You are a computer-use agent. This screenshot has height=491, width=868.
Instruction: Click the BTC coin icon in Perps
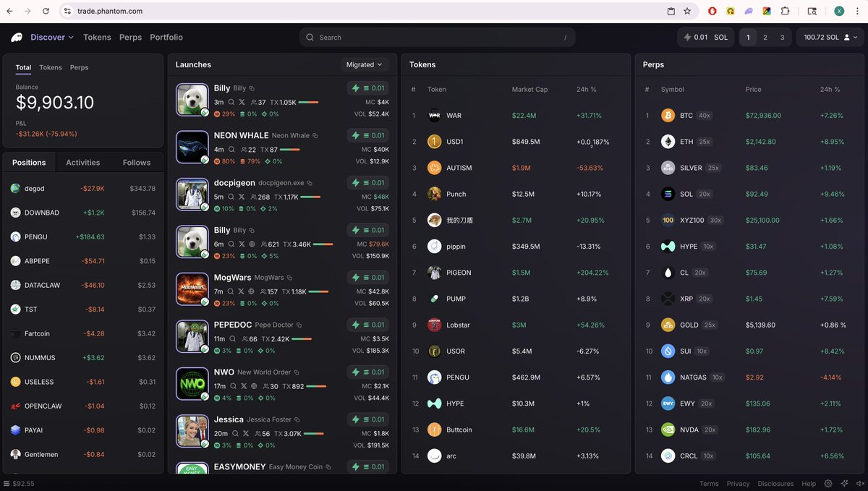[x=668, y=116]
